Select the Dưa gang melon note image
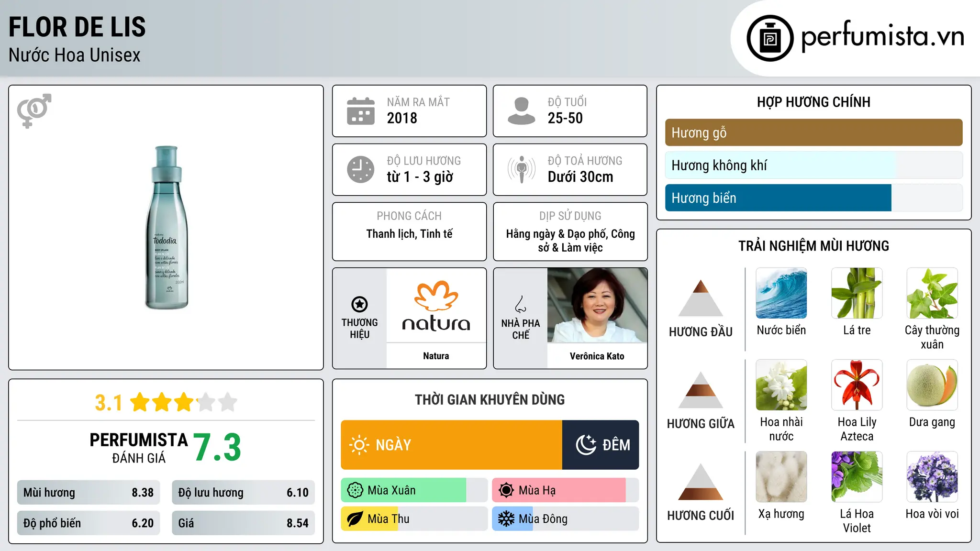Image resolution: width=980 pixels, height=551 pixels. tap(932, 385)
